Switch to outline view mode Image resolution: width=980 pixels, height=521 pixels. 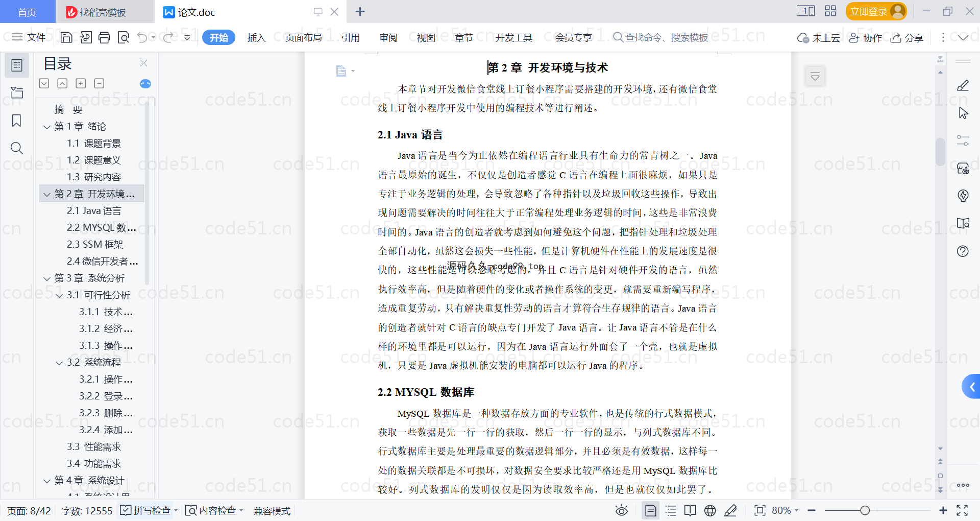click(671, 510)
